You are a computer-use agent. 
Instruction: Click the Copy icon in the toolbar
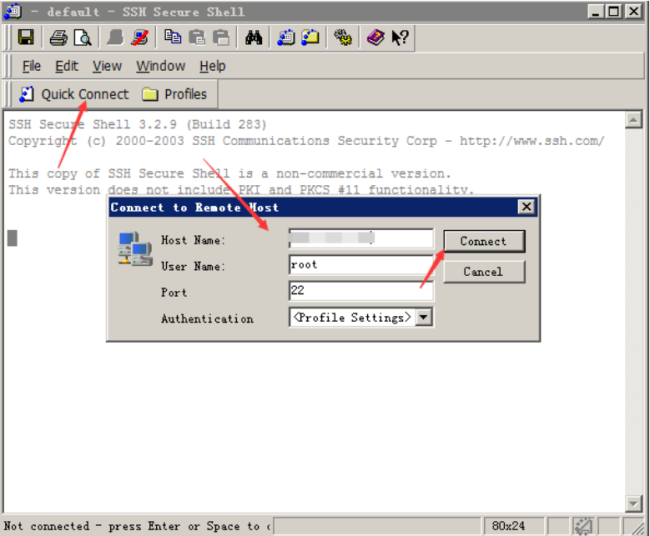click(173, 38)
